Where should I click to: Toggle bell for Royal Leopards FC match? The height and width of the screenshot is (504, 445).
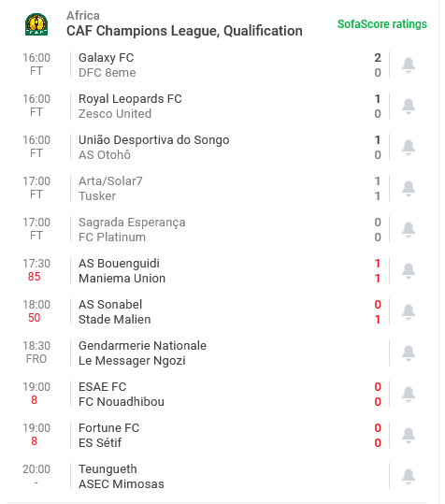[x=409, y=106]
